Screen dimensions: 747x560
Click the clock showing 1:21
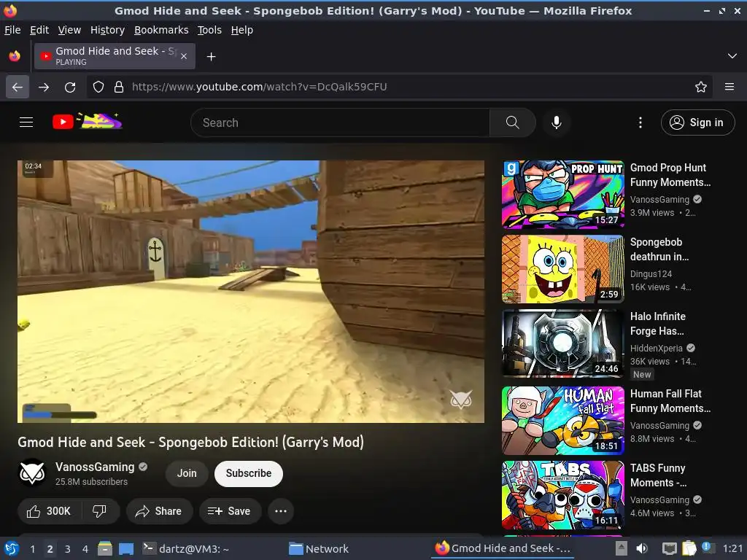(732, 548)
